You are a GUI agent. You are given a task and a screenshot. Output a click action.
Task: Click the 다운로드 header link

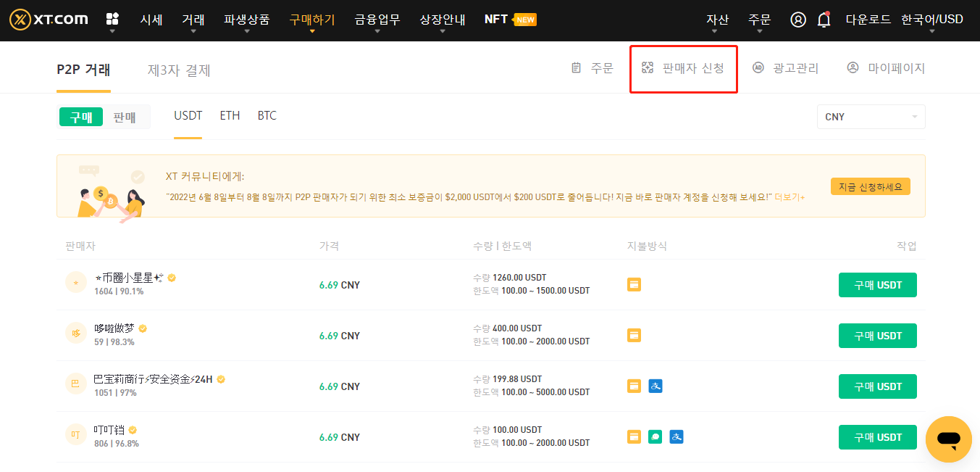pyautogui.click(x=868, y=20)
